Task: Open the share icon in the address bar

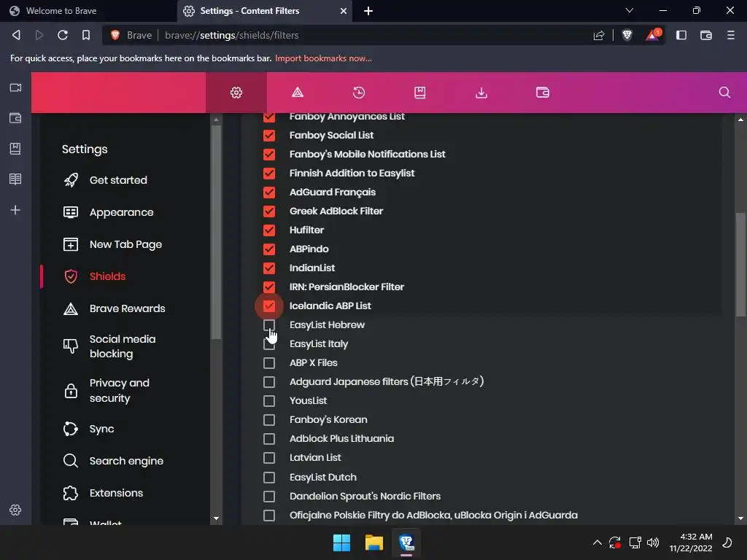Action: (599, 35)
